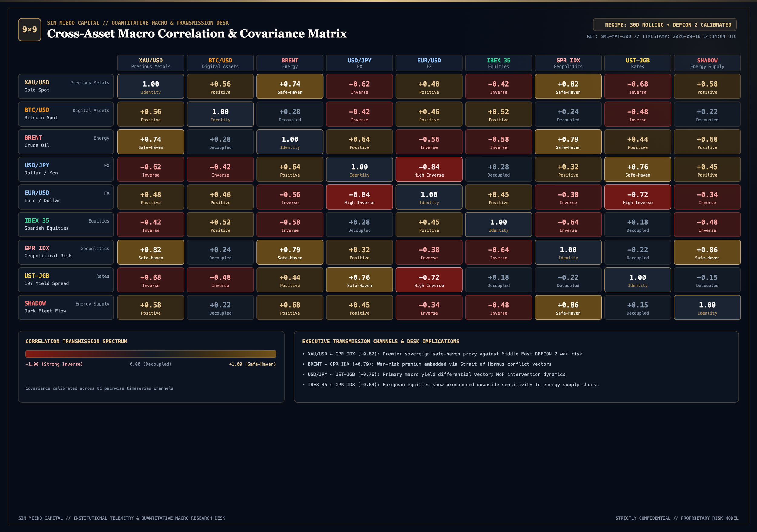The image size is (757, 532).
Task: Select the USD/JPY vs EUR/USD −0.84 cell
Action: point(429,170)
